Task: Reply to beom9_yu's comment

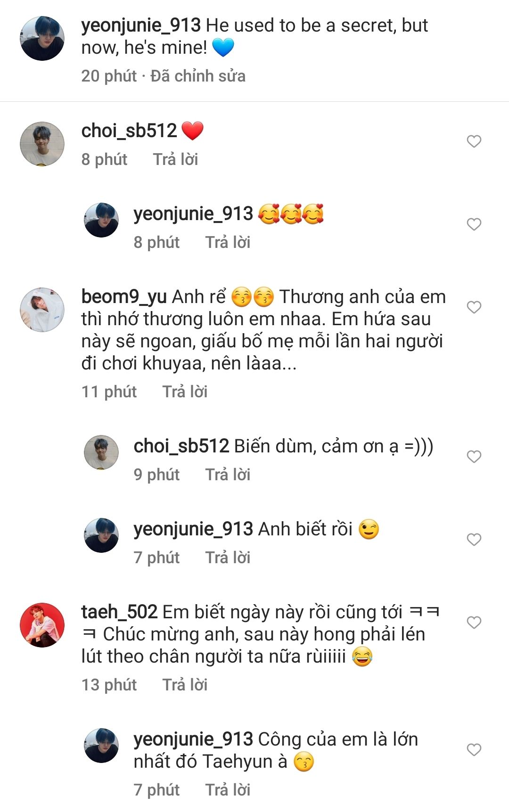Action: click(x=185, y=392)
